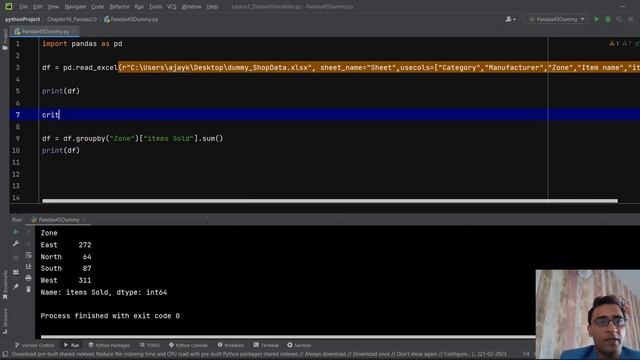
Task: Start debugging with the bug icon
Action: coord(608,19)
